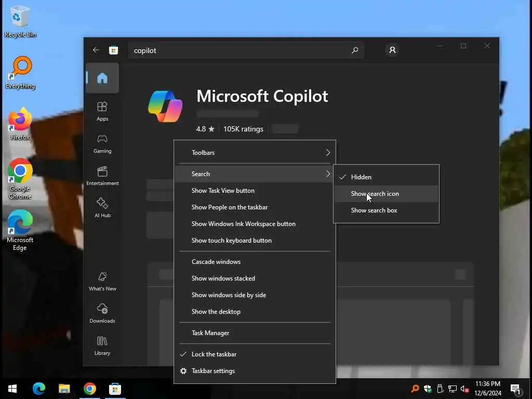Viewport: 532px width, 399px height.
Task: Toggle Show Task View button
Action: click(255, 191)
